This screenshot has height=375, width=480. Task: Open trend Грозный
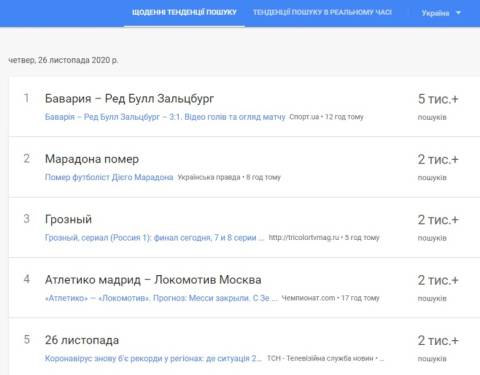68,219
